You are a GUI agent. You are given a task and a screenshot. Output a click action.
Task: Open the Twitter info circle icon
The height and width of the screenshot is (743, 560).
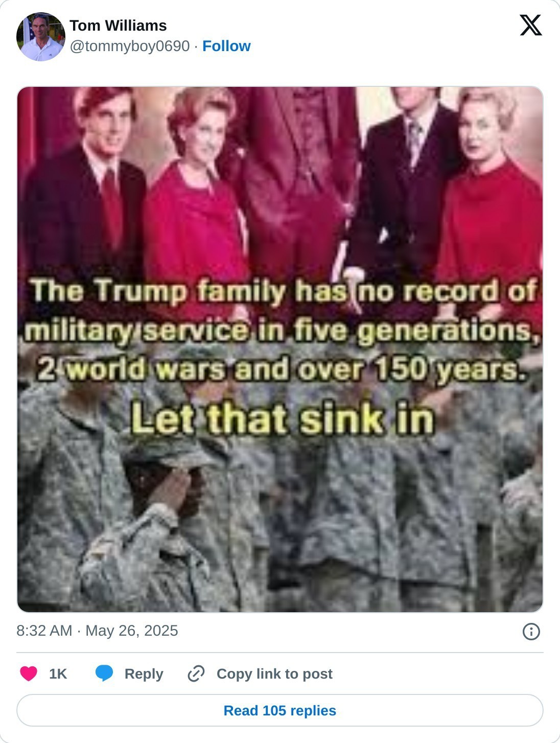[531, 632]
